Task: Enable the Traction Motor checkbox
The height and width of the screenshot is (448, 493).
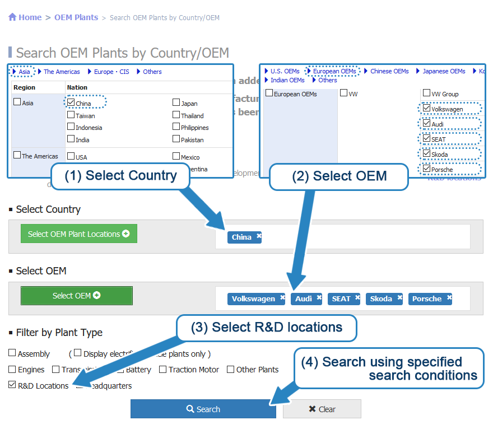Action: [x=162, y=369]
